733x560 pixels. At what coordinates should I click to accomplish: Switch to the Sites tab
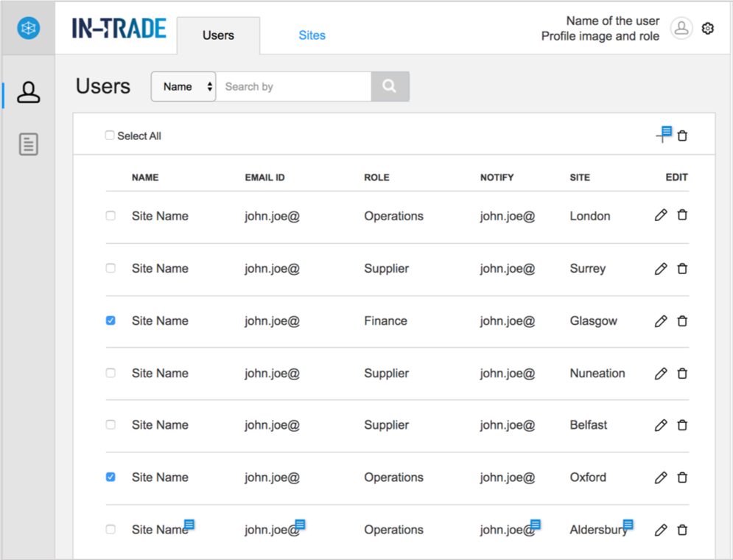(312, 35)
